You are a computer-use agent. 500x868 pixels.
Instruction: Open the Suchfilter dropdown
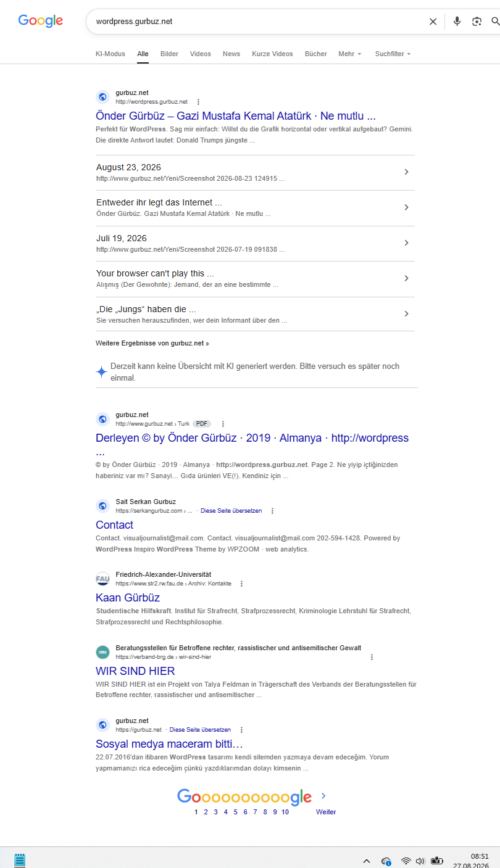tap(393, 54)
